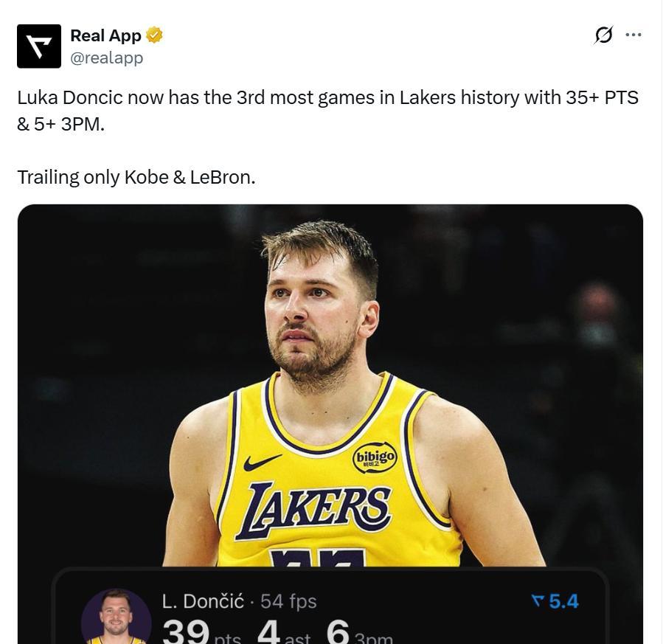Select the L. Dončić name in stats card

(203, 601)
